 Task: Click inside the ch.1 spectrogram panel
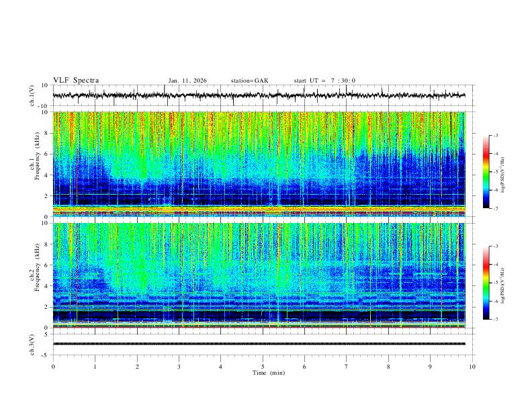point(259,164)
